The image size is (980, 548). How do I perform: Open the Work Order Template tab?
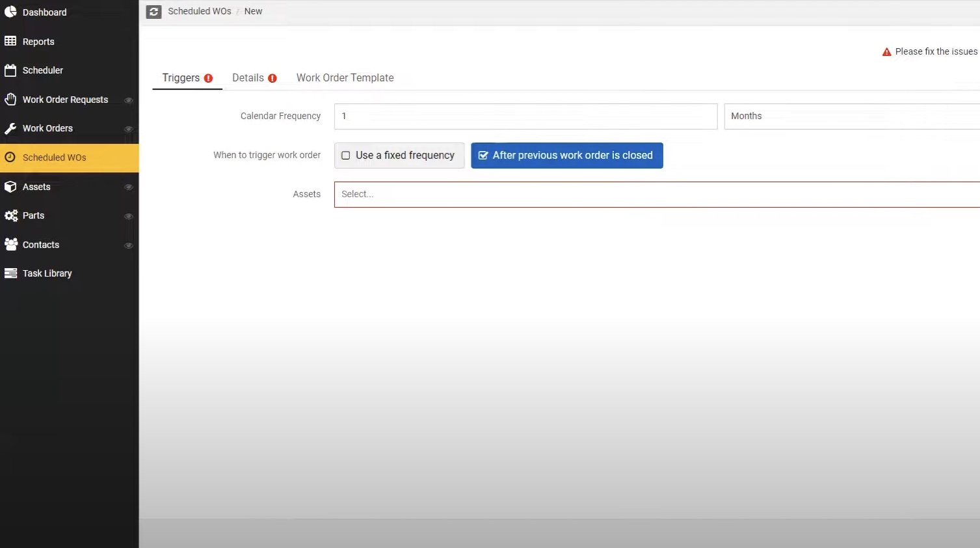click(x=345, y=77)
